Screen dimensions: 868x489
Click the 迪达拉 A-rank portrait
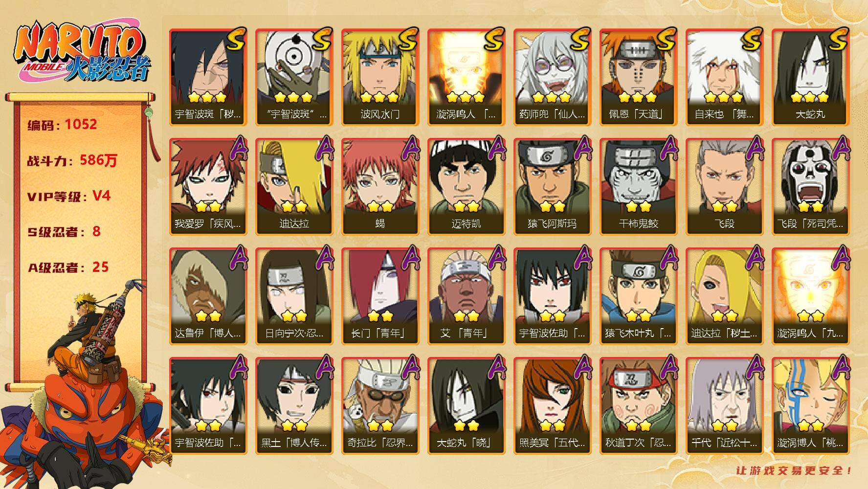point(294,186)
